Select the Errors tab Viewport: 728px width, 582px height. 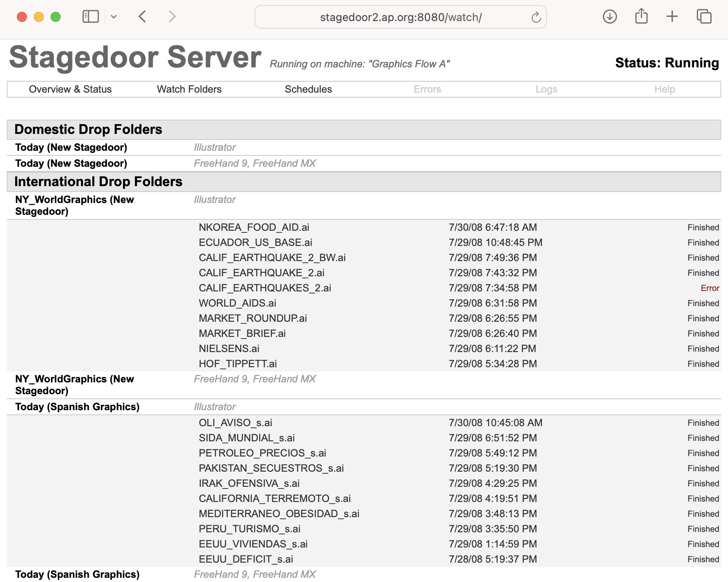pyautogui.click(x=427, y=89)
